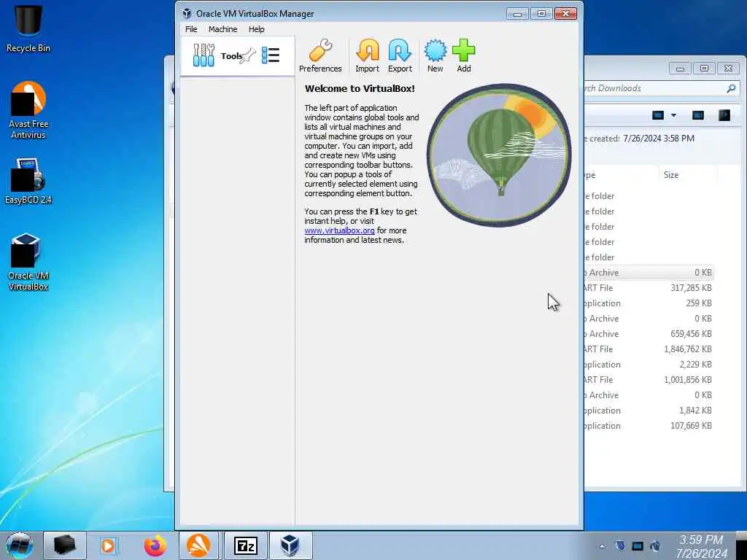The image size is (747, 560).
Task: Open the File menu
Action: coord(191,29)
